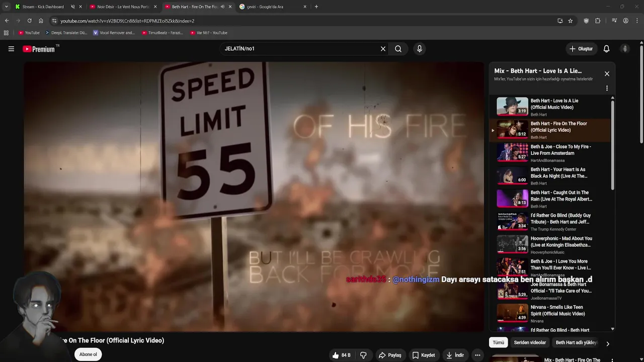Close the Noir Désir tab
Screen dimensions: 644x362
tap(155, 7)
